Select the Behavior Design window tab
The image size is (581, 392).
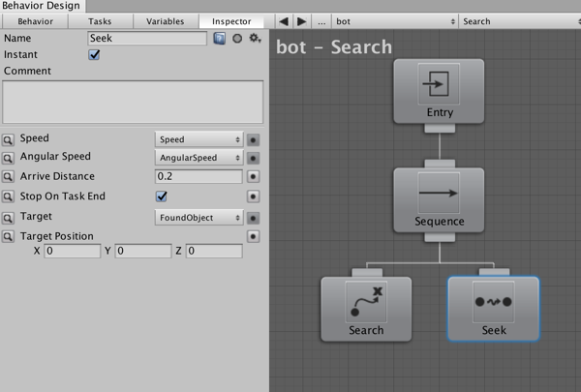(x=42, y=6)
